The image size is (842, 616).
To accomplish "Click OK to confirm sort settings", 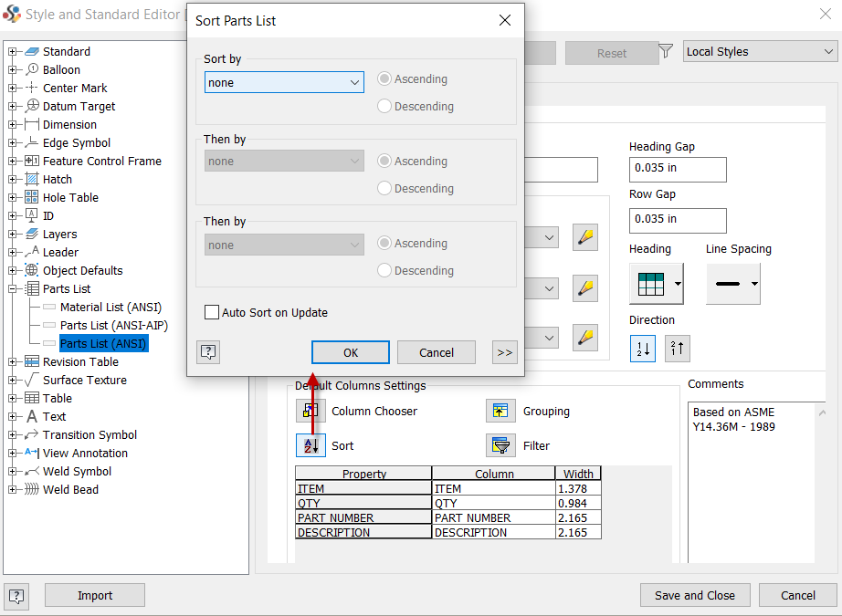I will [x=350, y=352].
